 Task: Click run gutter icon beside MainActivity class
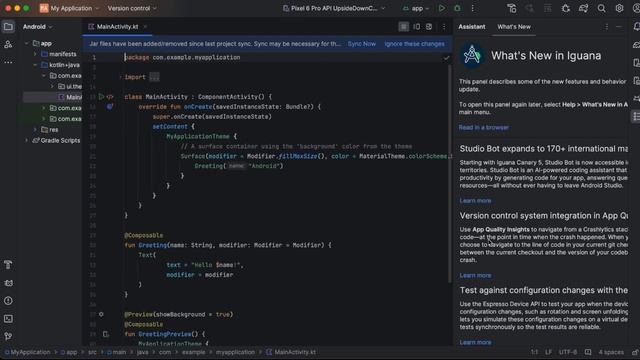[101, 97]
